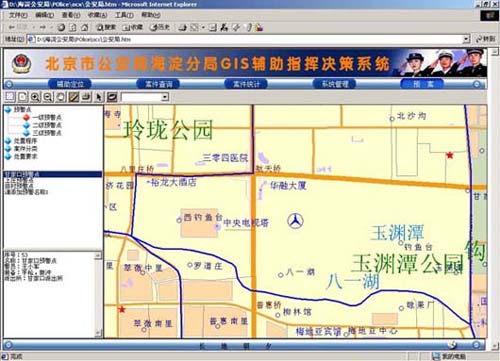Click the info panel vertical scrollbar
Image resolution: width=500 pixels, height=361 pixels.
[x=98, y=294]
